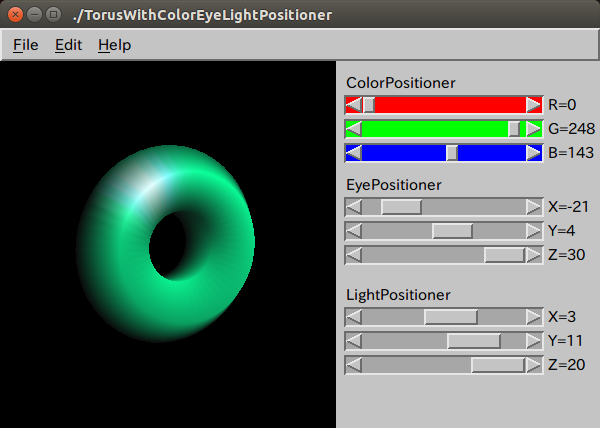
Task: Click the LightPositioner Y=11 slider thumb
Action: pyautogui.click(x=474, y=341)
